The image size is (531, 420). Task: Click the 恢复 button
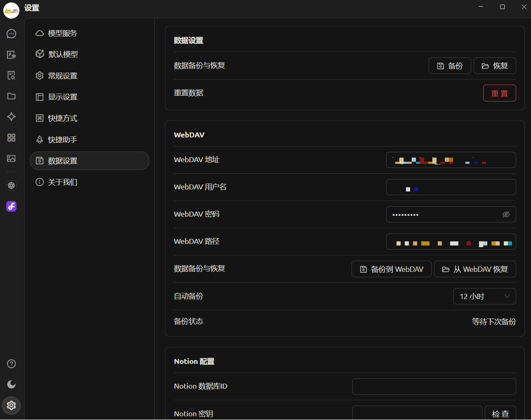495,66
